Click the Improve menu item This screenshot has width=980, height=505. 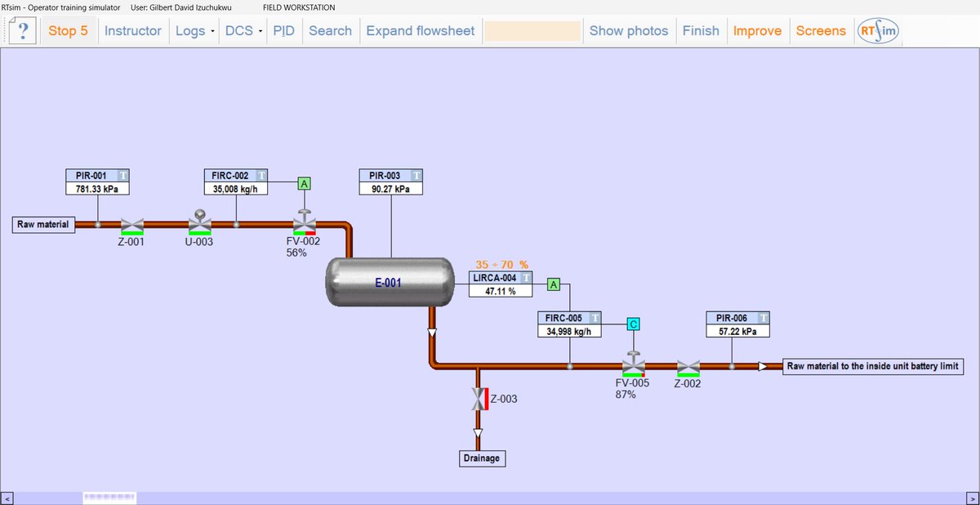(757, 31)
